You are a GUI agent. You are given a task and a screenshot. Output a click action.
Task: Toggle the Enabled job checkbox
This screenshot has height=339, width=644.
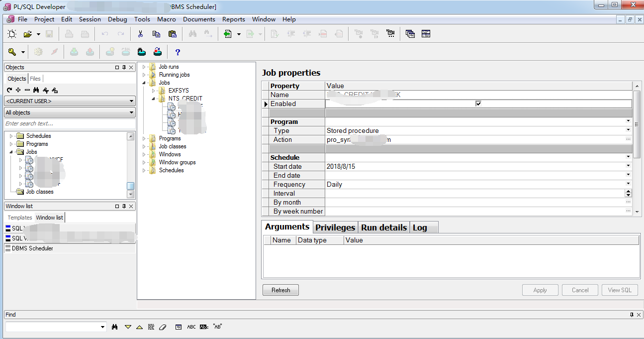[478, 104]
